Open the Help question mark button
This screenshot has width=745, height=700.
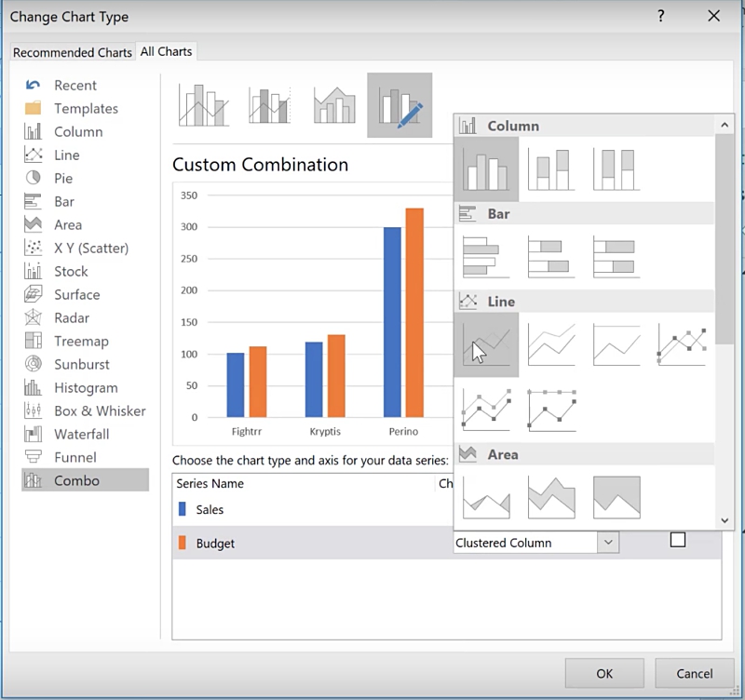pyautogui.click(x=660, y=16)
